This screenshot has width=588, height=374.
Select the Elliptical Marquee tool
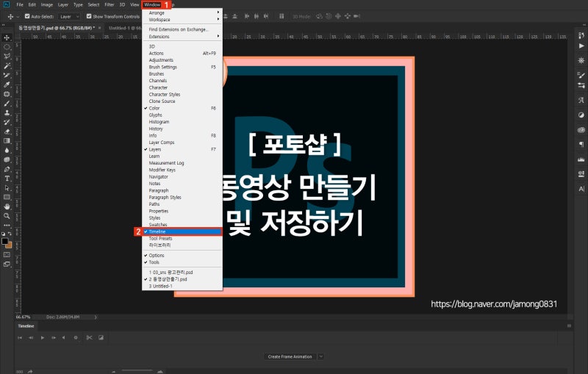(x=7, y=47)
